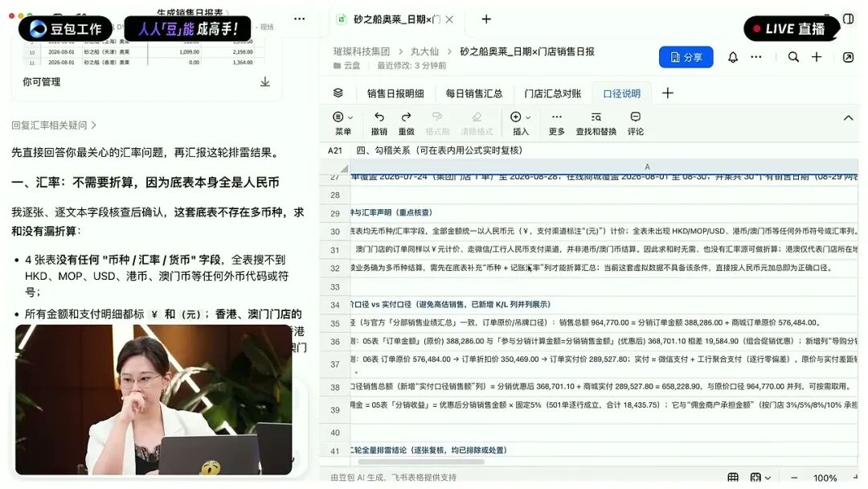868x489 pixels.
Task: Open the chat panel three-dots menu
Action: [300, 18]
